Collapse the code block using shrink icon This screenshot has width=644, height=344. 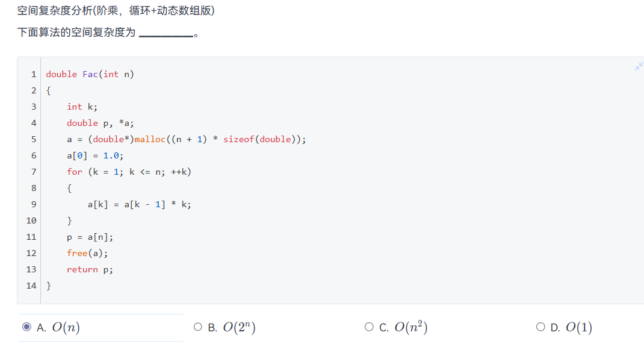click(x=639, y=66)
